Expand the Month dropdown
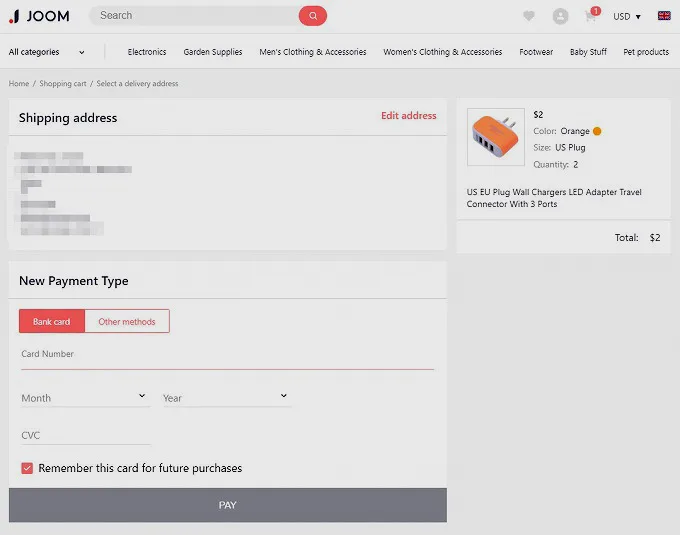The height and width of the screenshot is (535, 680). (x=84, y=397)
